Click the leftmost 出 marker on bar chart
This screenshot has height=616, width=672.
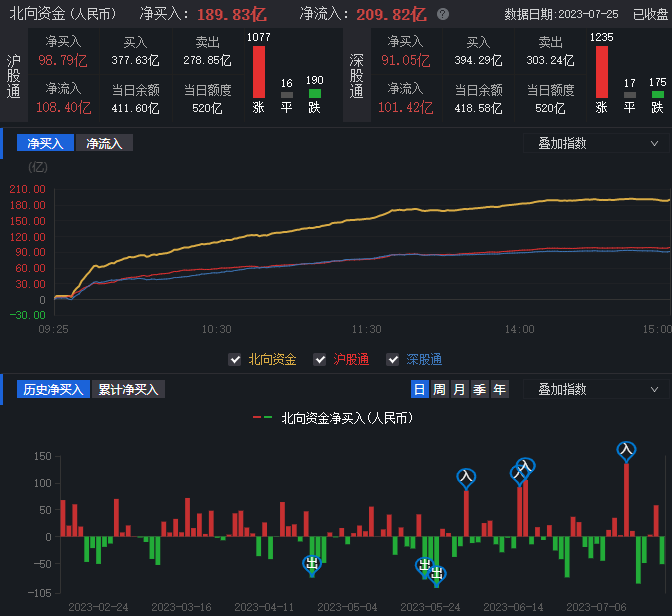pyautogui.click(x=312, y=564)
